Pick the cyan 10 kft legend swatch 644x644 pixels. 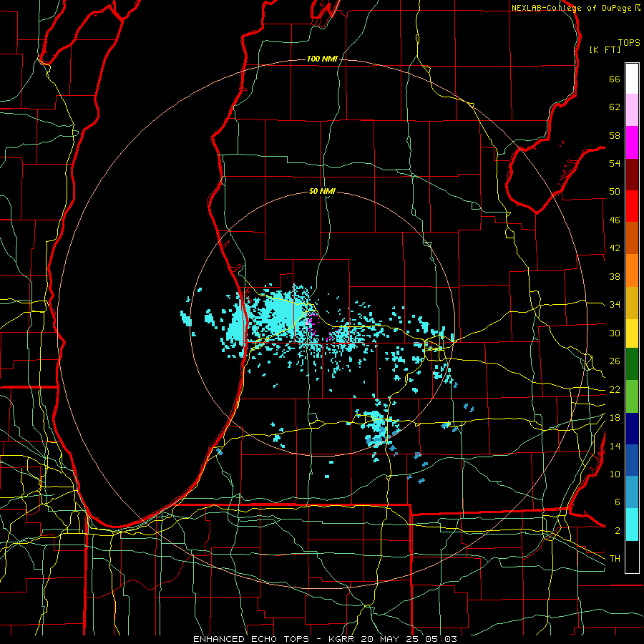(x=632, y=525)
